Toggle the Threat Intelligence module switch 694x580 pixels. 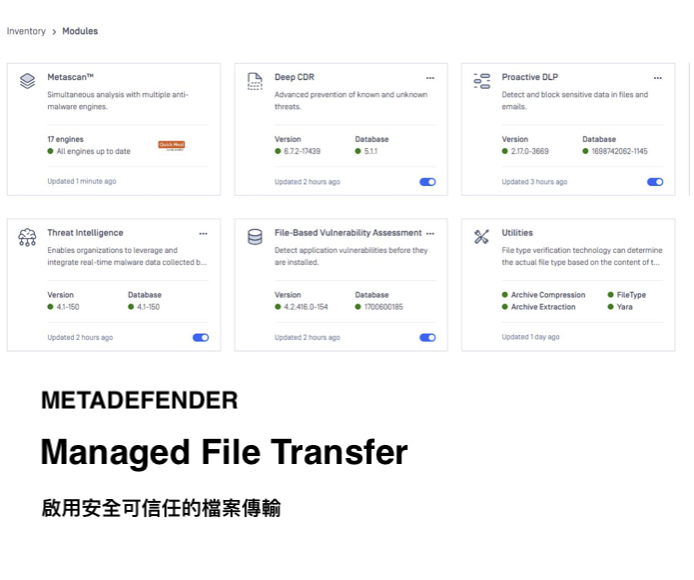click(200, 338)
